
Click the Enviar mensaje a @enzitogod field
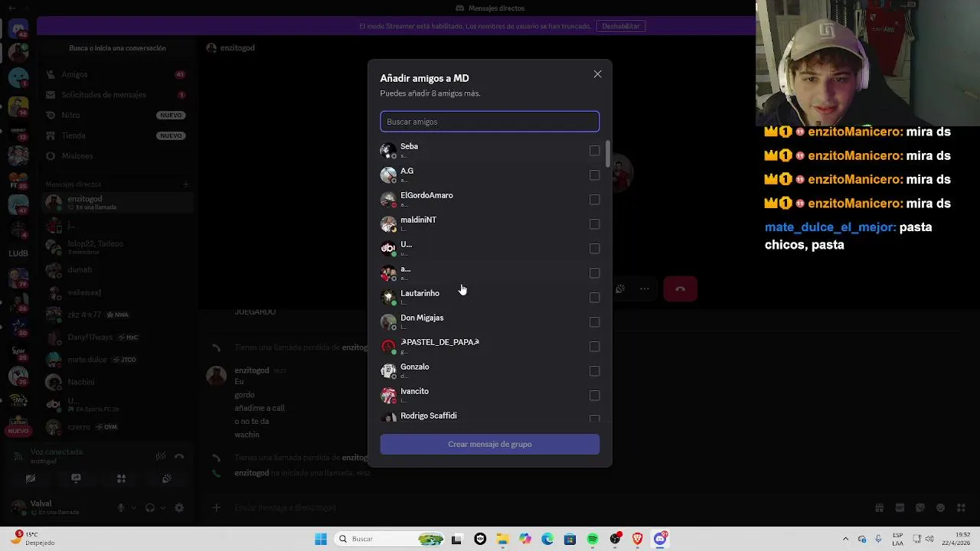pos(536,507)
